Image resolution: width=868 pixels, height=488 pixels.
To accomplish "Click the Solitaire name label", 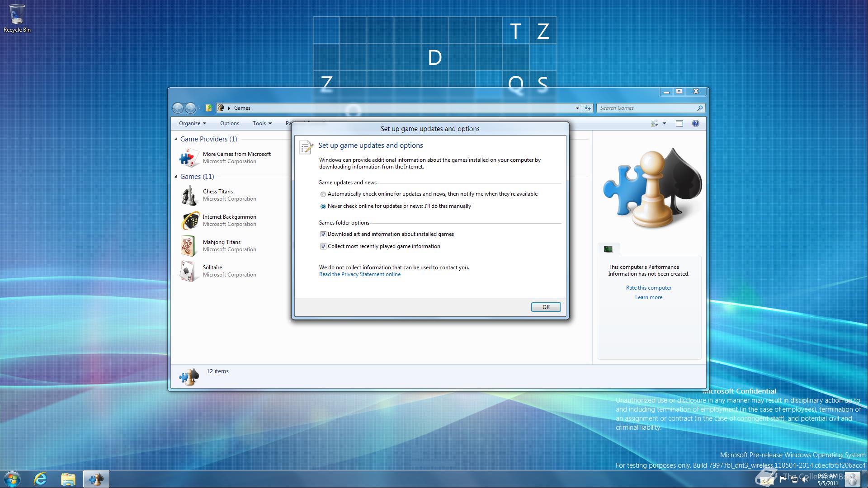I will [212, 267].
